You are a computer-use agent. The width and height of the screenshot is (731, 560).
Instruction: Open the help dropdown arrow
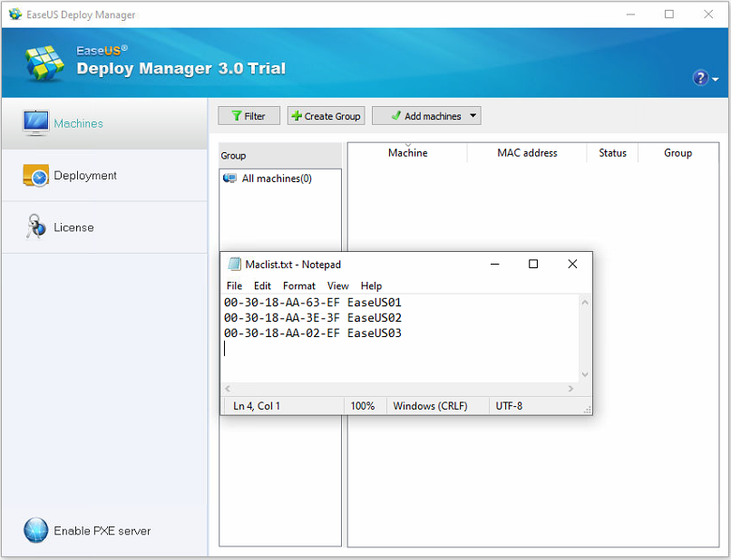point(716,80)
